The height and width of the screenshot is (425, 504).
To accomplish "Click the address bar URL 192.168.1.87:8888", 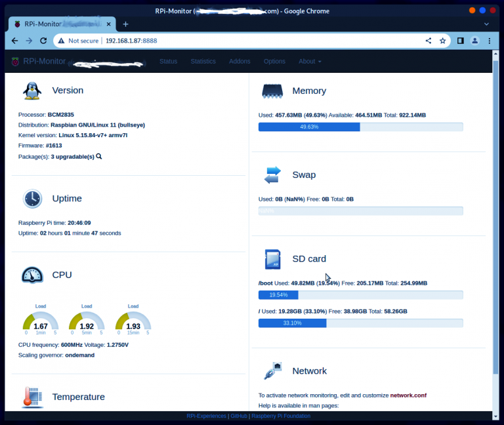I will pos(131,41).
